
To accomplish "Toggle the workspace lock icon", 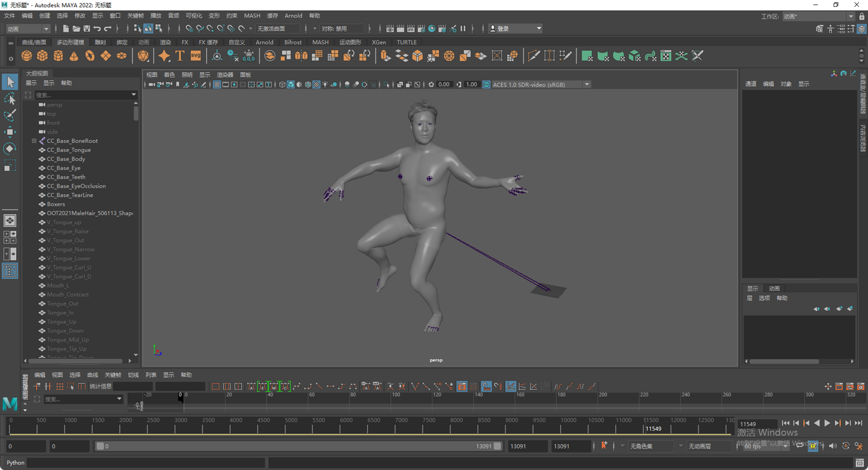I will coord(862,16).
